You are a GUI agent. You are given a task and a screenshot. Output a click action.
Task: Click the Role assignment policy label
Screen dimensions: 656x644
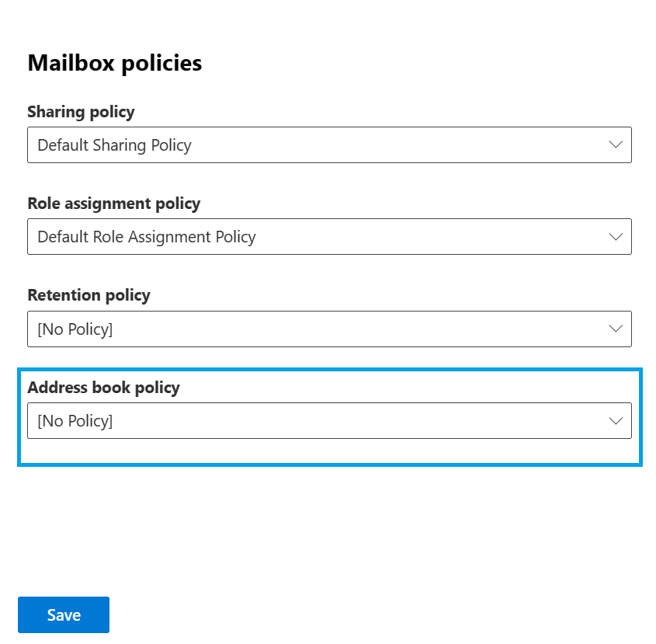click(x=113, y=204)
